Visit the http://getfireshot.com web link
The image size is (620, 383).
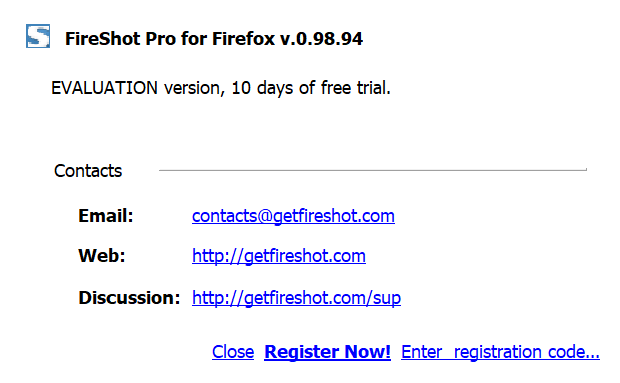pos(279,256)
